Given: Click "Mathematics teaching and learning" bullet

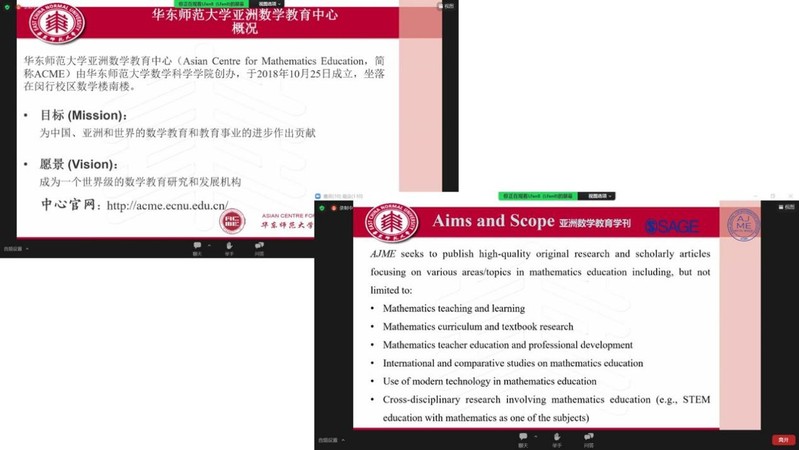Looking at the screenshot, I should [454, 308].
